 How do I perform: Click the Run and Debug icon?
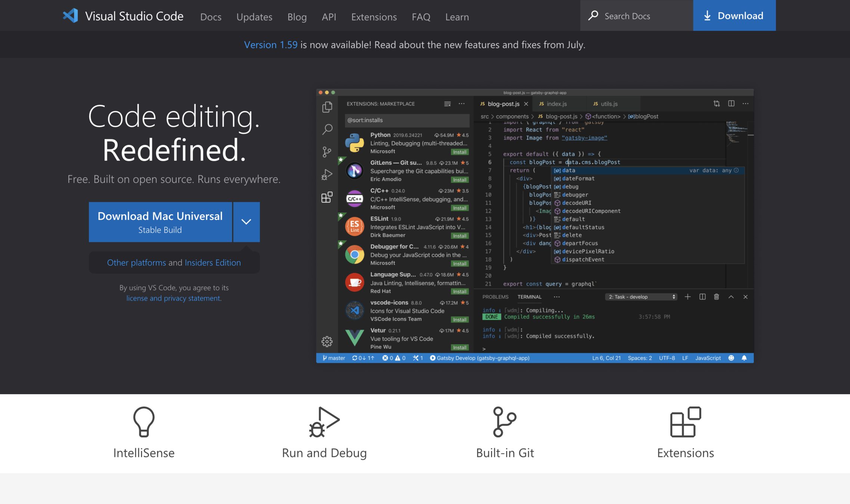tap(324, 421)
